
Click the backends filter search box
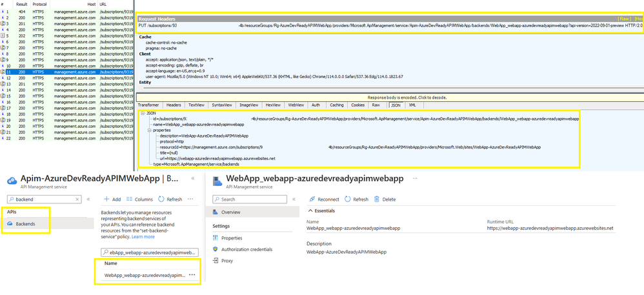[x=150, y=252]
